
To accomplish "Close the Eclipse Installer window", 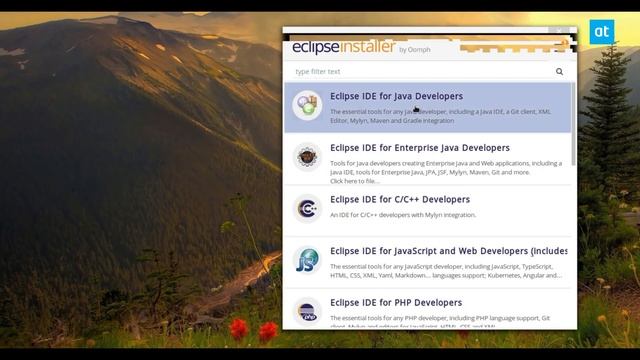I will [x=559, y=30].
